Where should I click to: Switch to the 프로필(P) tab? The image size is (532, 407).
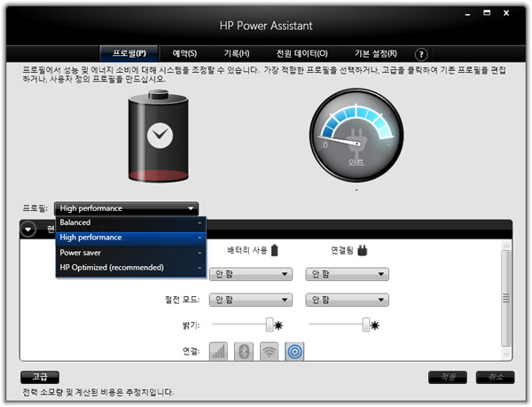(129, 53)
